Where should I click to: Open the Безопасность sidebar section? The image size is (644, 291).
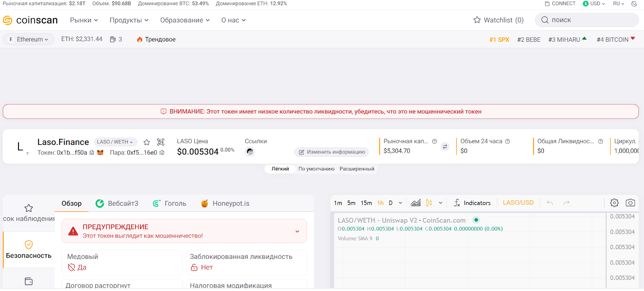(29, 250)
